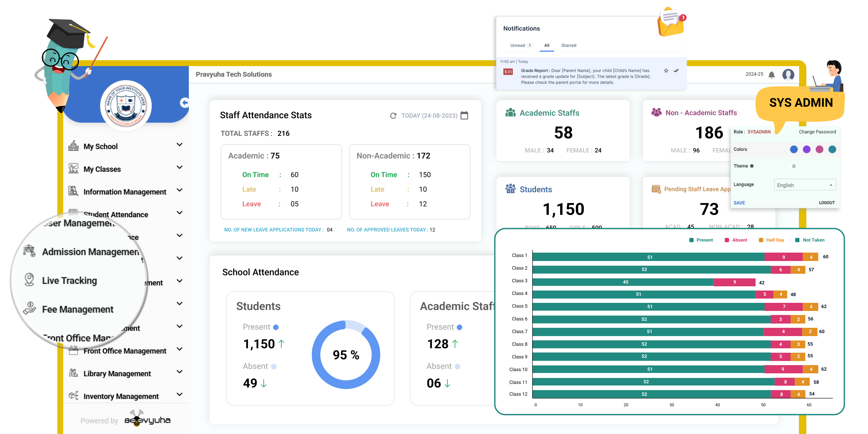Viewport: 868px width, 434px height.
Task: Click the Academic Staffs group icon
Action: [510, 112]
